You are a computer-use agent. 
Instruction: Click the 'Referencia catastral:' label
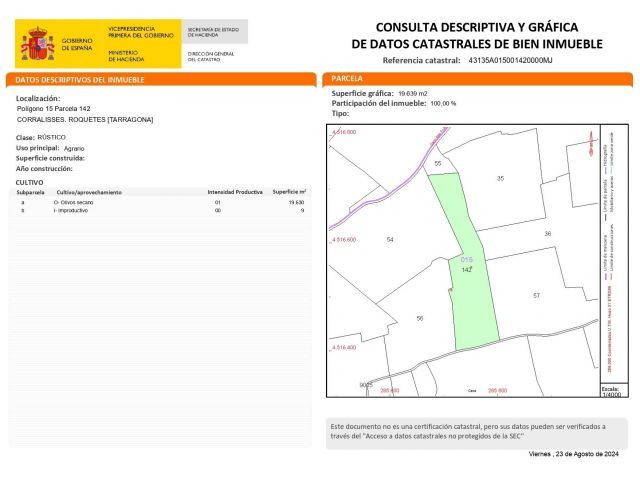421,60
